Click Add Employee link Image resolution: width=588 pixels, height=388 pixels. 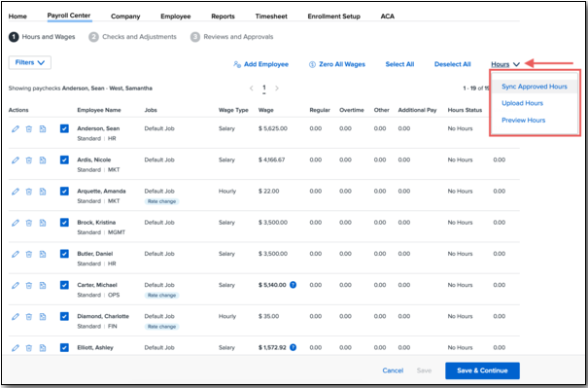click(x=260, y=64)
